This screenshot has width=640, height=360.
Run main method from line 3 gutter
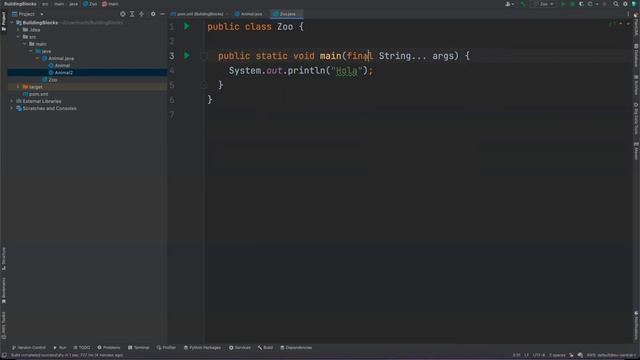click(187, 56)
